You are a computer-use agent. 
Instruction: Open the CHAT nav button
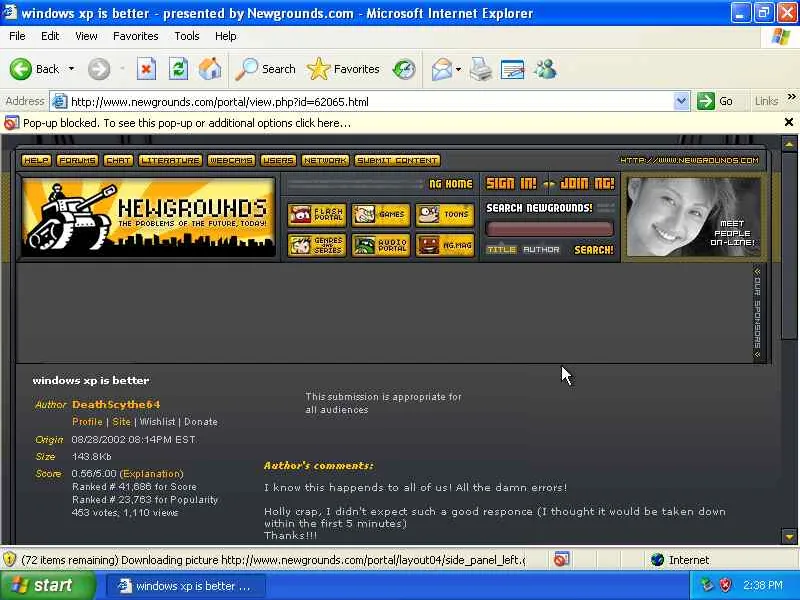118,160
